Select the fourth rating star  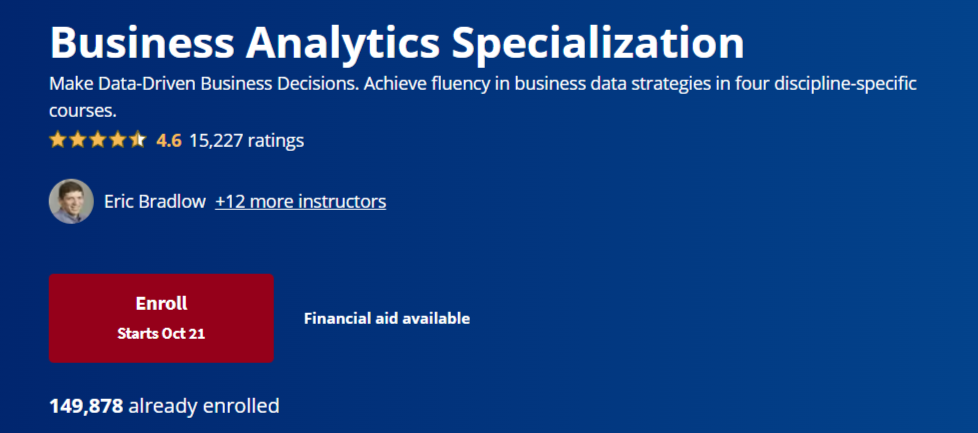(x=118, y=140)
